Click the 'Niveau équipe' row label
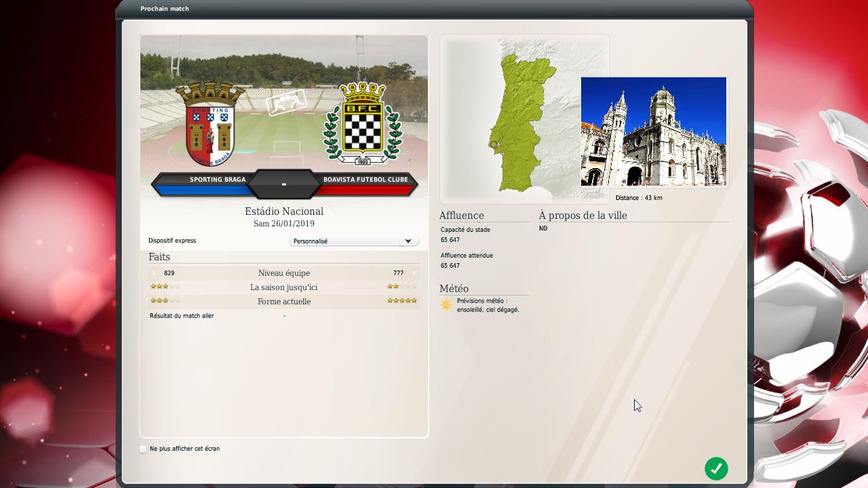The image size is (868, 488). click(x=284, y=273)
